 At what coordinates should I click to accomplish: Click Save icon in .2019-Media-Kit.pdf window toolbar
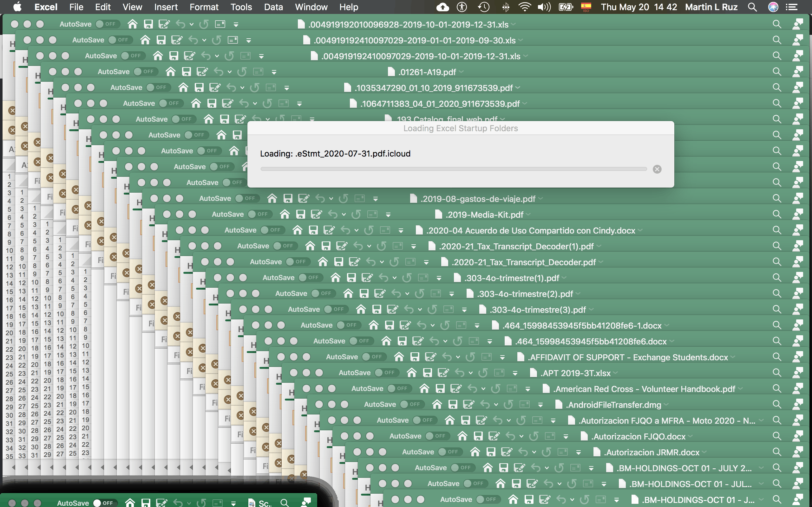301,214
